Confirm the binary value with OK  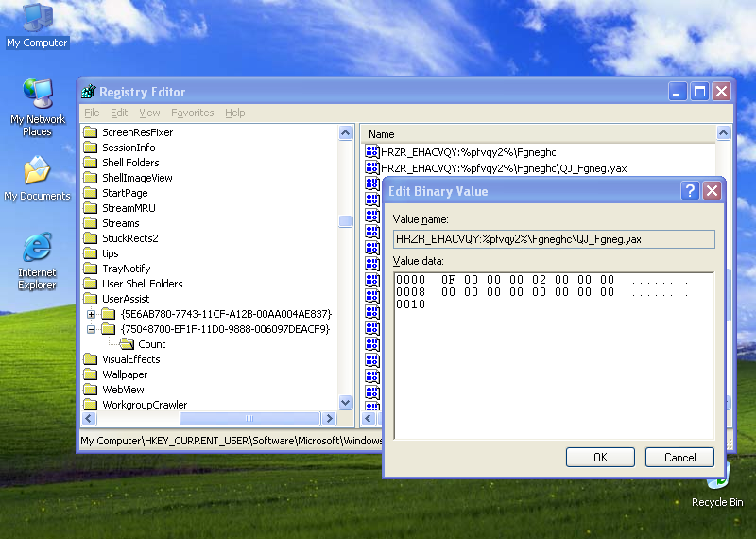click(600, 457)
